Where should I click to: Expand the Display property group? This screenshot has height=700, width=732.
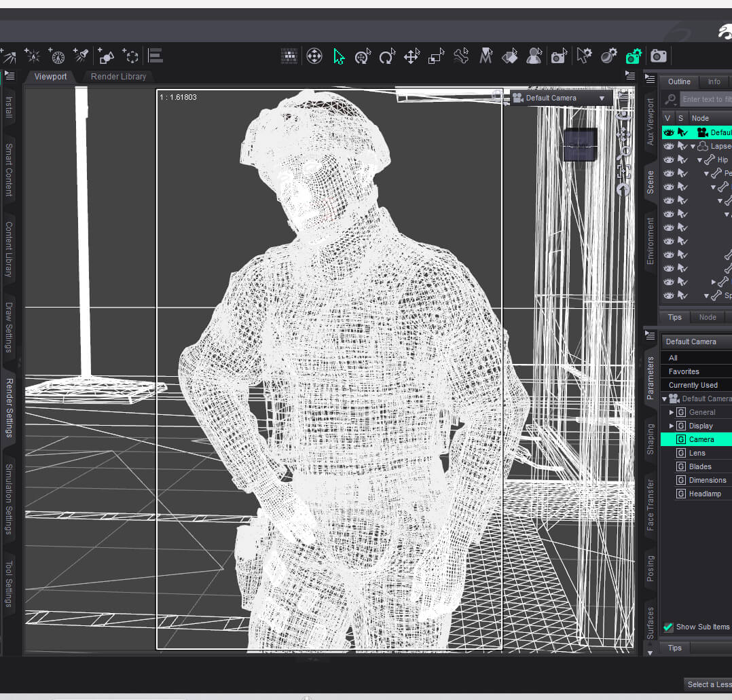pyautogui.click(x=672, y=426)
